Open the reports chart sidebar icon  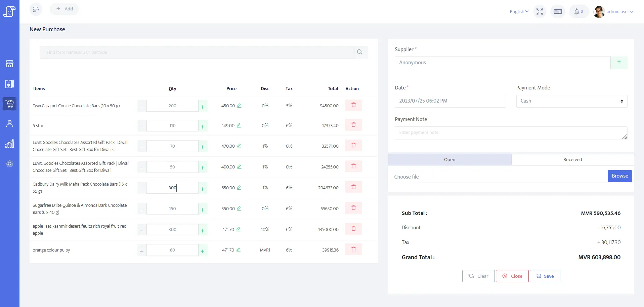[x=9, y=144]
